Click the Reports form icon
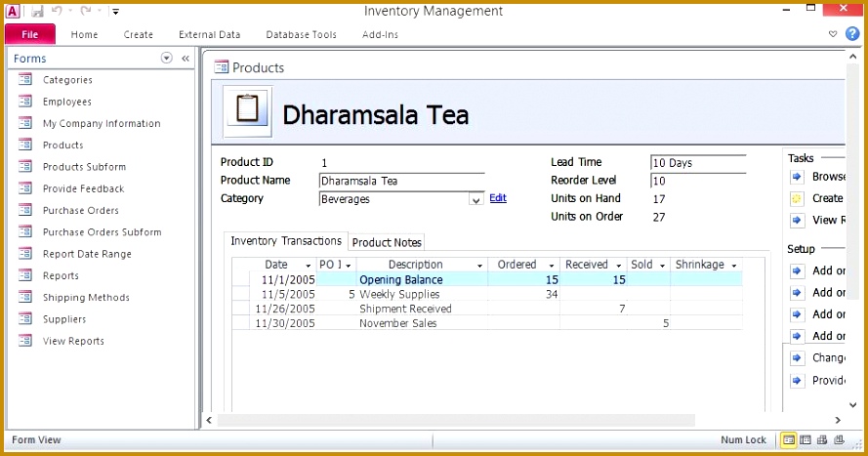The image size is (868, 456). click(25, 275)
